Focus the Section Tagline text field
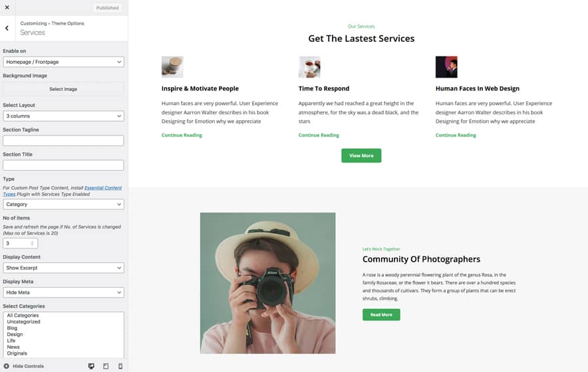This screenshot has height=372, width=588. pos(63,140)
